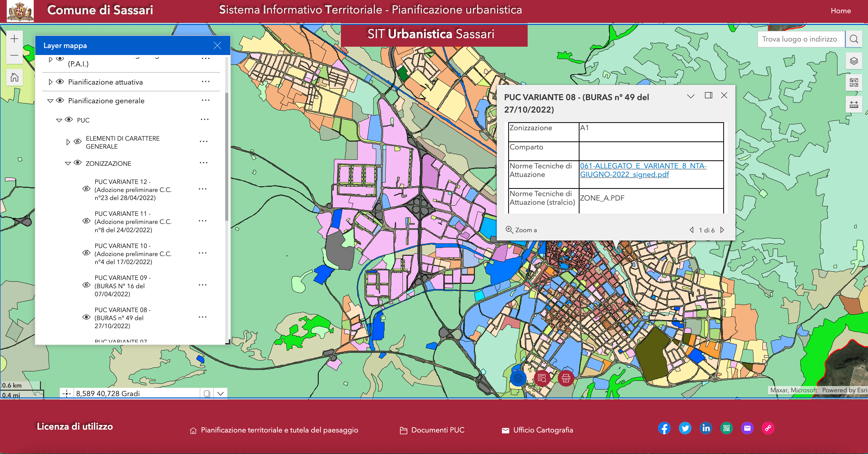
Task: Open options for Pianificazione attuativa layer
Action: pyautogui.click(x=205, y=82)
